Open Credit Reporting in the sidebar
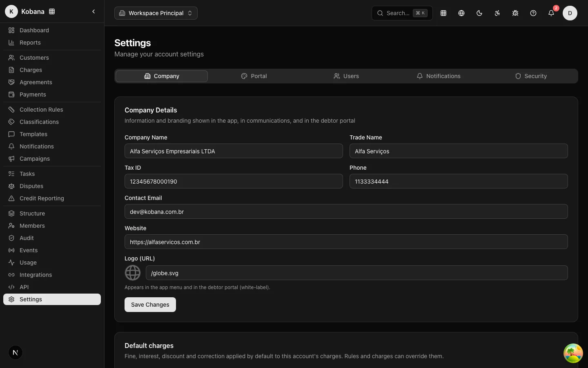The image size is (588, 368). (x=52, y=198)
